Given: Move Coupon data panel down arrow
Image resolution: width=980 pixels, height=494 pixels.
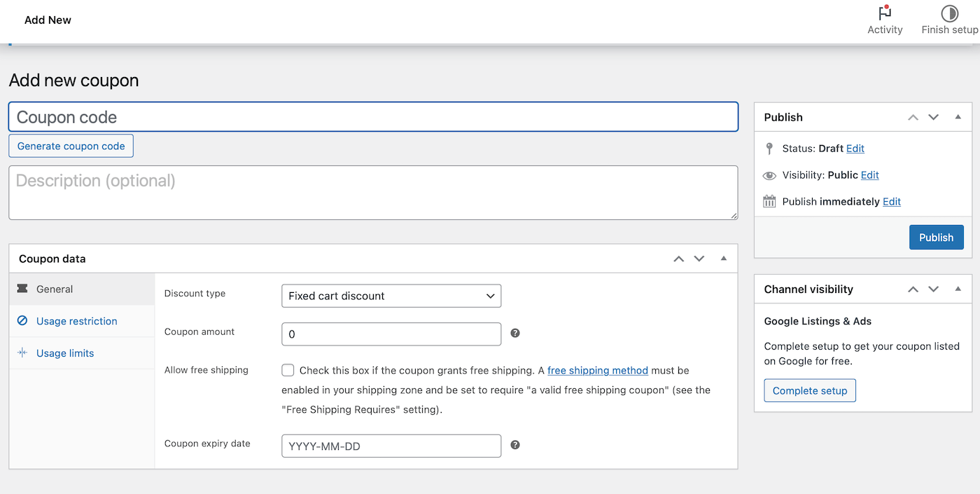Looking at the screenshot, I should coord(699,259).
